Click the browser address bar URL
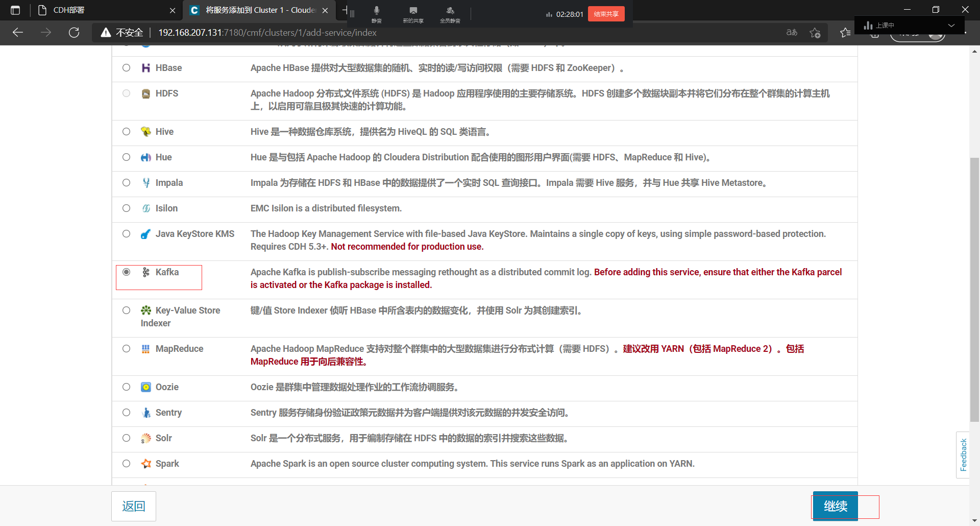980x526 pixels. (x=267, y=33)
